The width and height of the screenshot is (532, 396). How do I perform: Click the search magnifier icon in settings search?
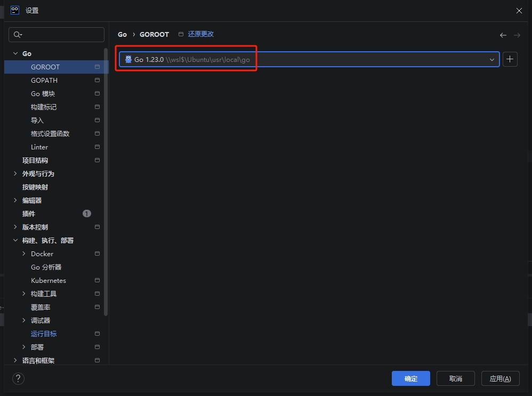[17, 35]
